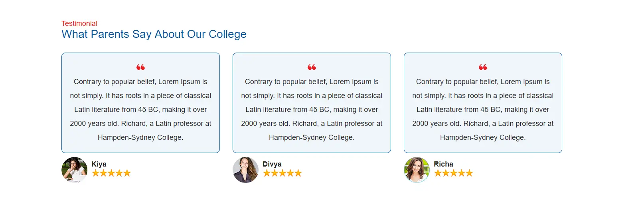Click the What Parents Say About Our College heading
644x204 pixels.
154,34
